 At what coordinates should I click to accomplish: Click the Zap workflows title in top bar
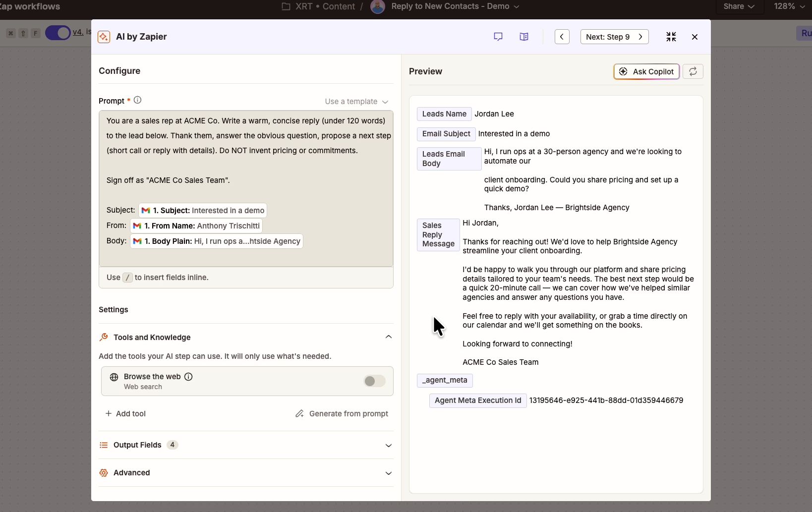(30, 6)
